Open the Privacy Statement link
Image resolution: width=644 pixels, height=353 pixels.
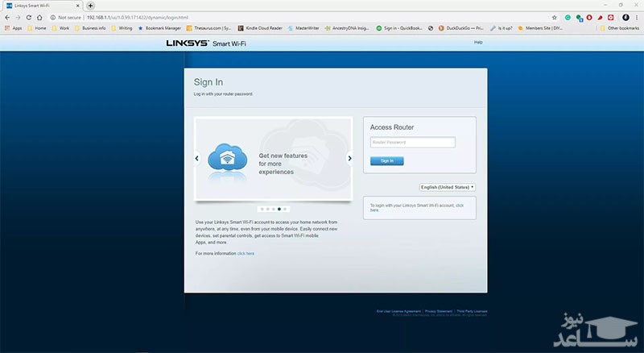click(439, 311)
